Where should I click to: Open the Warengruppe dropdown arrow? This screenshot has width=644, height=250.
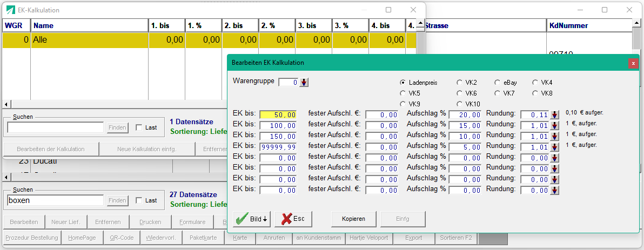point(304,83)
